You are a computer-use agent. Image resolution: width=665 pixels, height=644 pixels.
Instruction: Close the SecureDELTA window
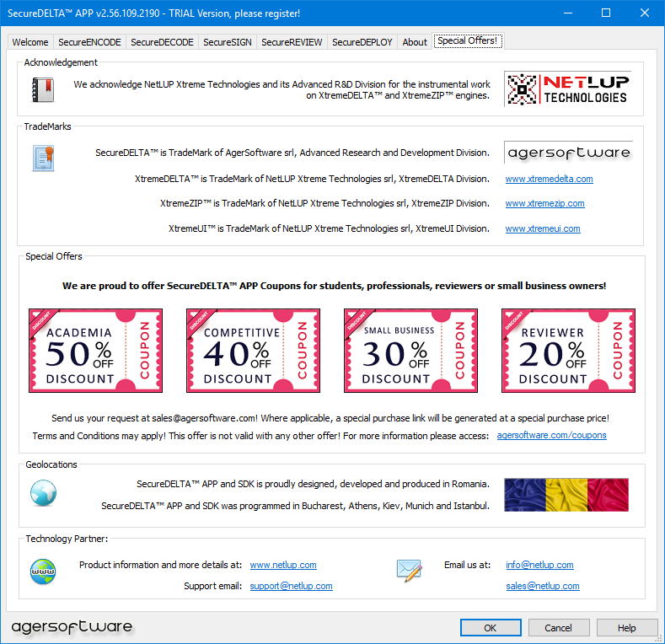coord(645,13)
